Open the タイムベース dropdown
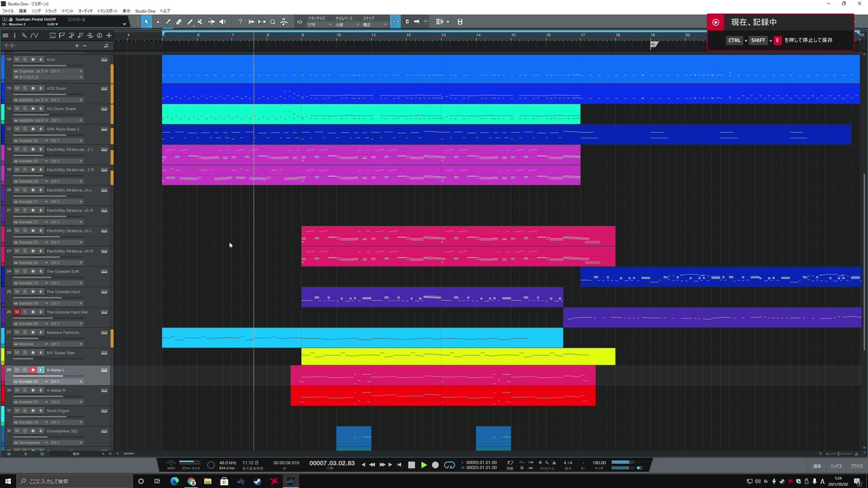 click(x=346, y=24)
